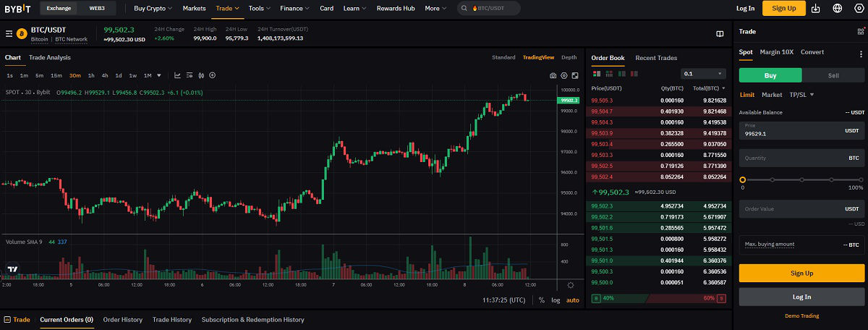Image resolution: width=868 pixels, height=330 pixels.
Task: Expand the Tools menu
Action: click(x=259, y=9)
